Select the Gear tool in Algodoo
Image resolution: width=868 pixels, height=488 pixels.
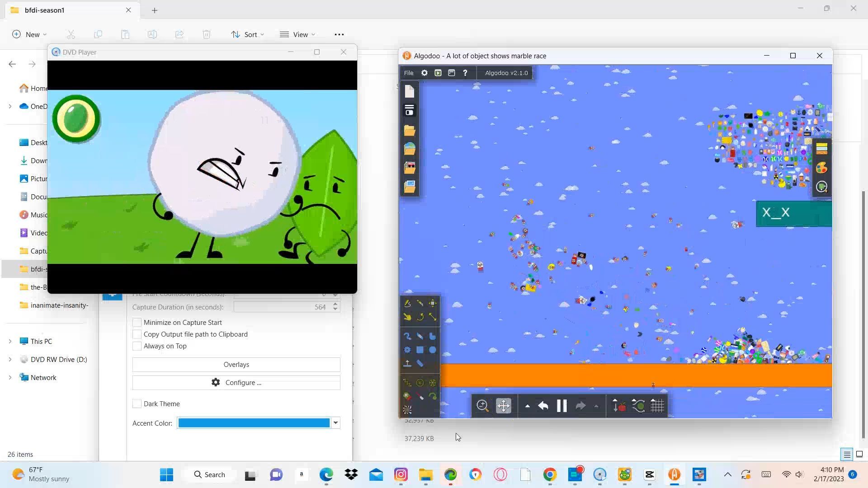407,350
